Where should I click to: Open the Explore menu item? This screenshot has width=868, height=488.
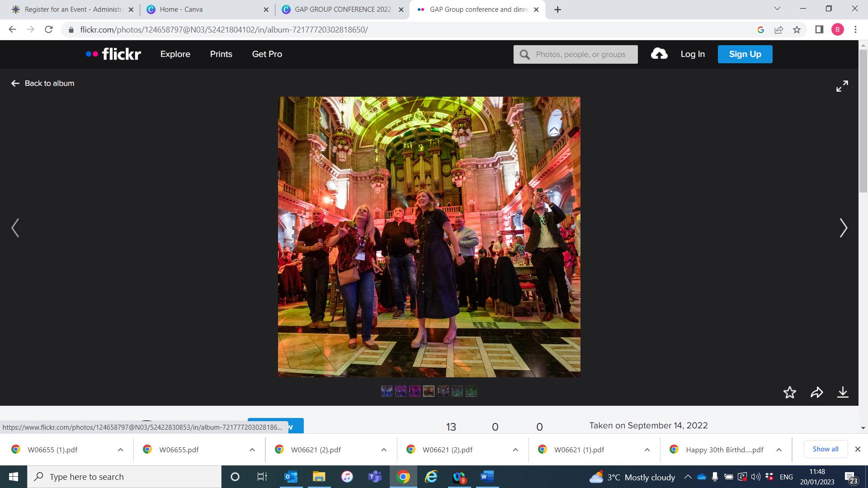(x=175, y=54)
